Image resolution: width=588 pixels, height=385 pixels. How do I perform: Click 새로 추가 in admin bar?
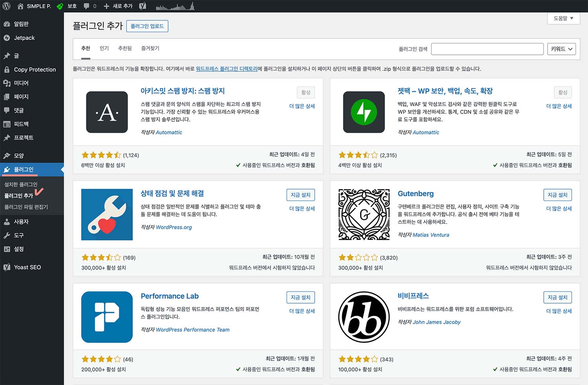[x=118, y=6]
